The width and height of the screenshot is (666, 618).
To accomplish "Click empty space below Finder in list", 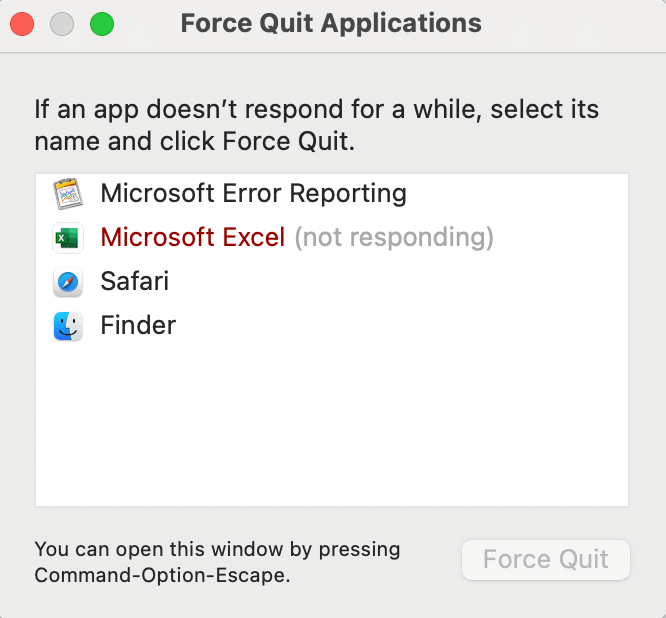I will tap(331, 425).
